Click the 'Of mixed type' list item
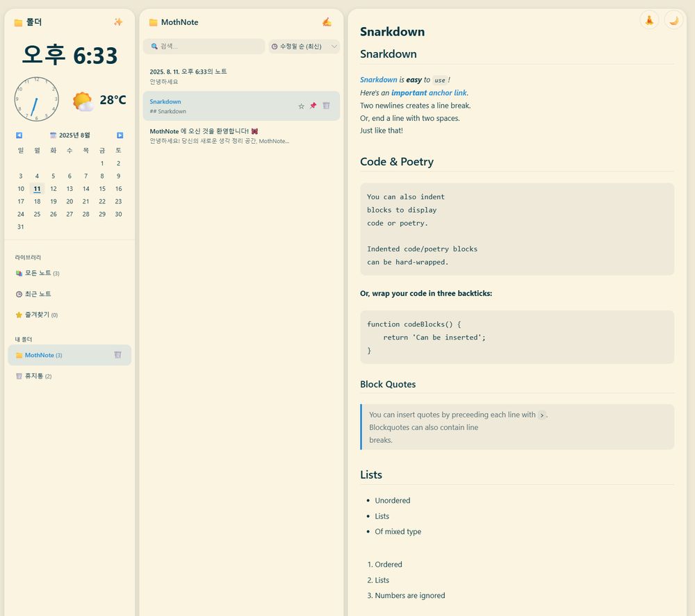 click(x=398, y=531)
